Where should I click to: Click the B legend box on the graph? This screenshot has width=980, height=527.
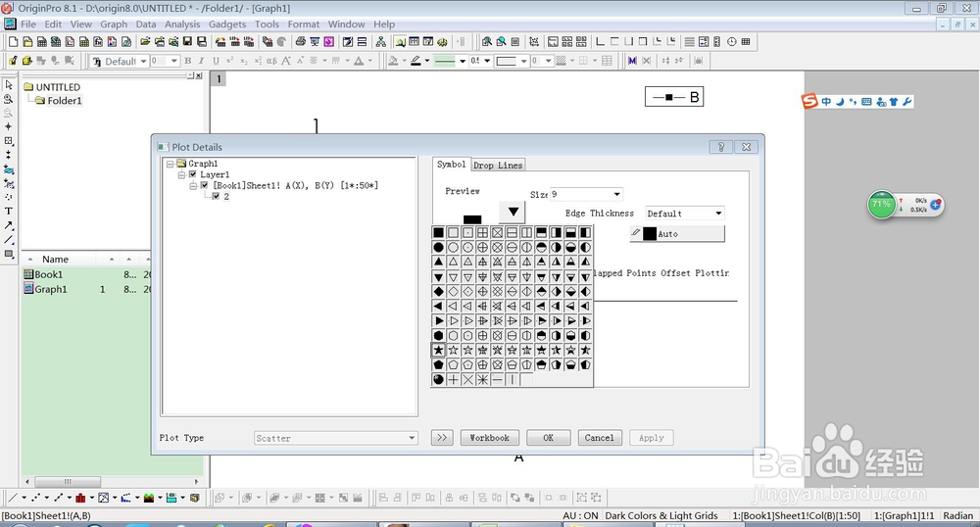pos(674,97)
